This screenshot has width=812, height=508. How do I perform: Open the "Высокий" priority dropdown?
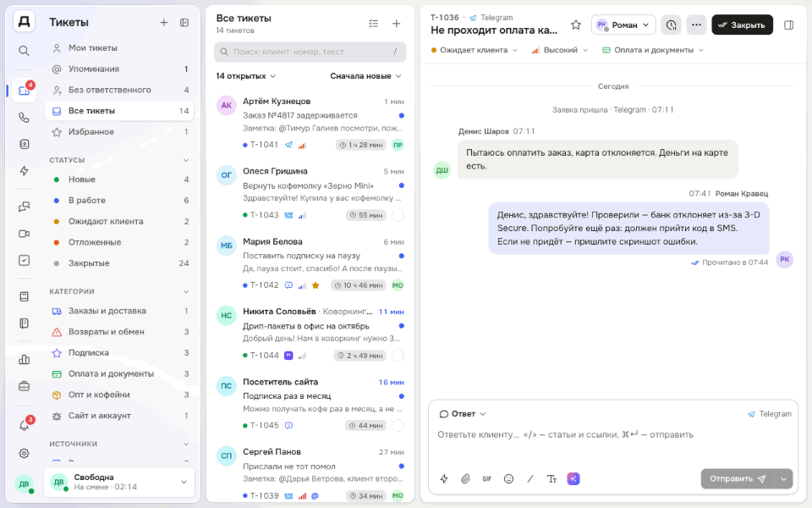point(560,50)
